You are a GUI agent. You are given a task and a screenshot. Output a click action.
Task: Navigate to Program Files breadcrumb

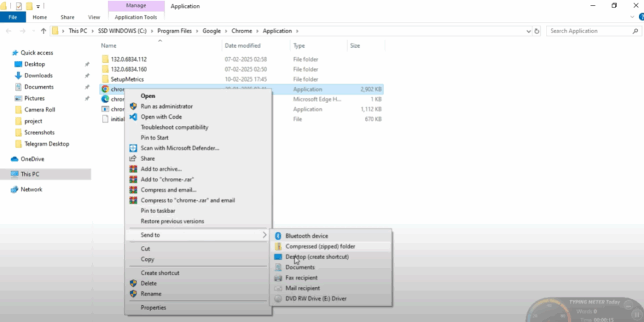click(175, 31)
